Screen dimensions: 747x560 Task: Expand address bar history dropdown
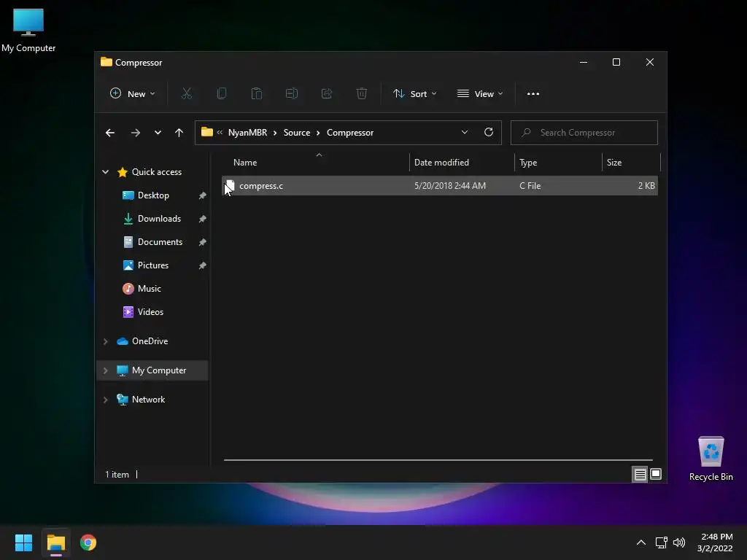[465, 133]
